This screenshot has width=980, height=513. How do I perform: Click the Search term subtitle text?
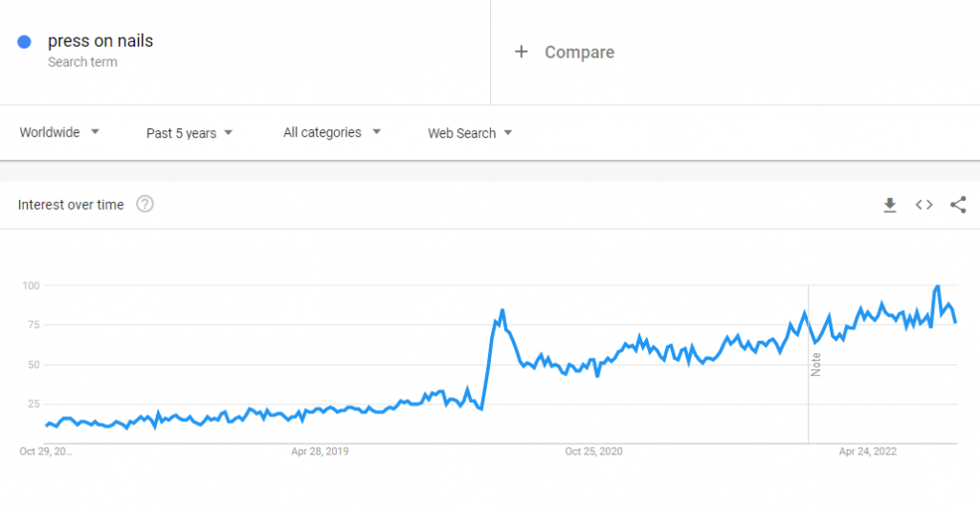[x=82, y=62]
